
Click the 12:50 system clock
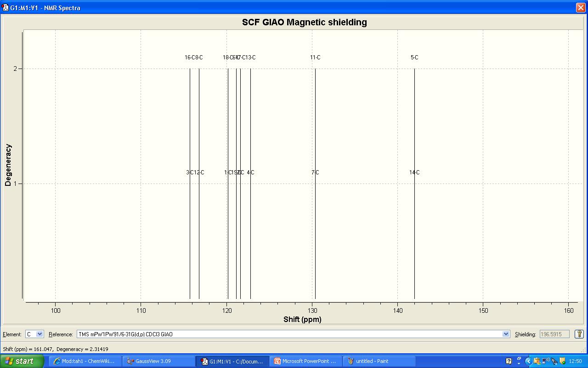576,361
